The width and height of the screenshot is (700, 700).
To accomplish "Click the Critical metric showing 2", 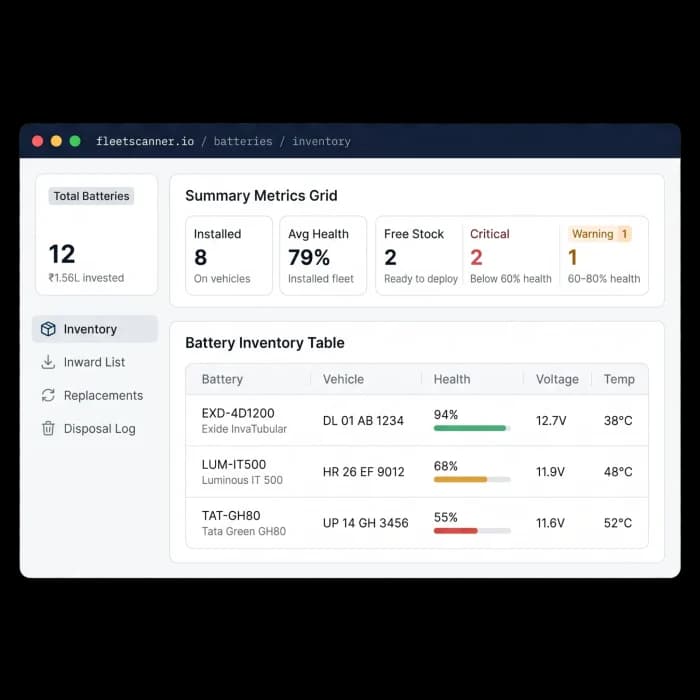I will (511, 256).
